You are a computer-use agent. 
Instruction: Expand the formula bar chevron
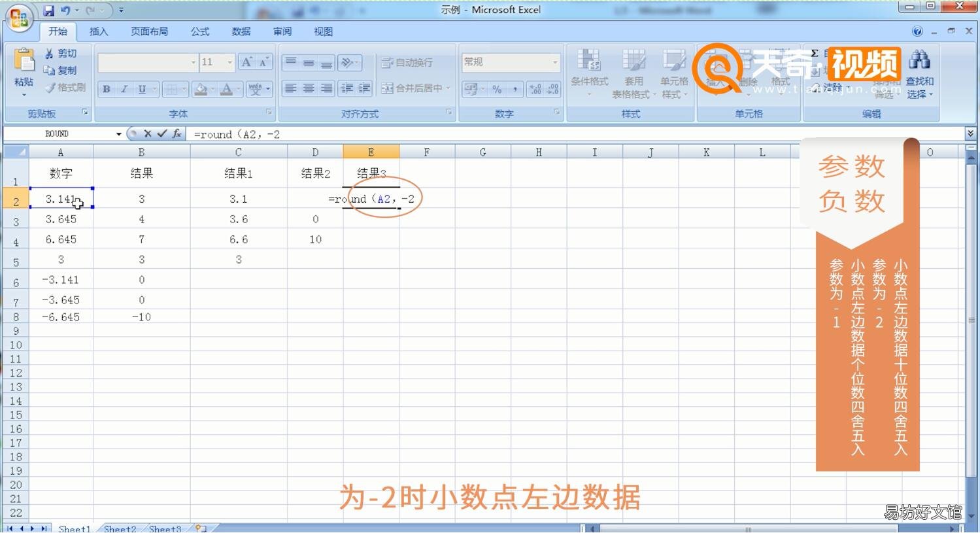[x=970, y=133]
